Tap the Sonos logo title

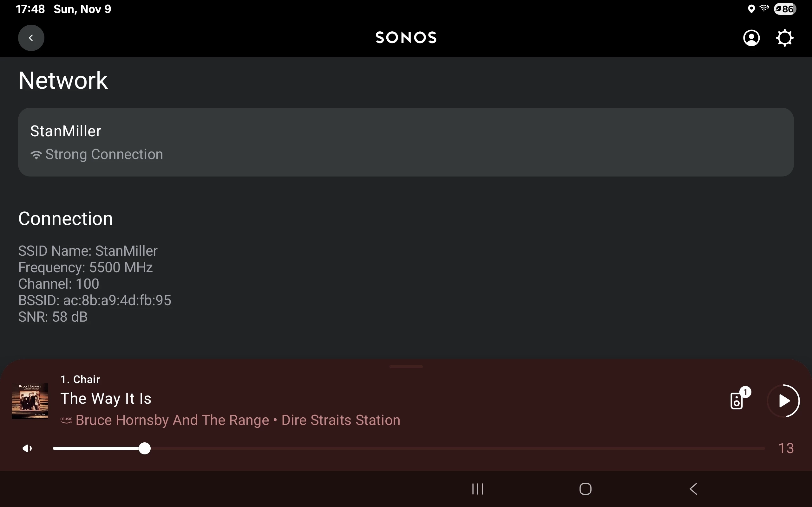point(406,38)
